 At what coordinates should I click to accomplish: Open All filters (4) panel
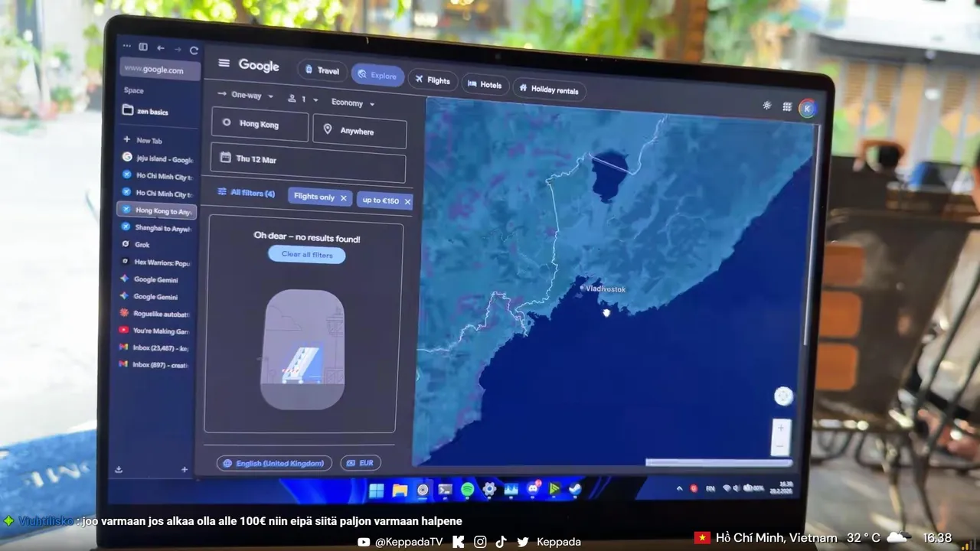[246, 193]
